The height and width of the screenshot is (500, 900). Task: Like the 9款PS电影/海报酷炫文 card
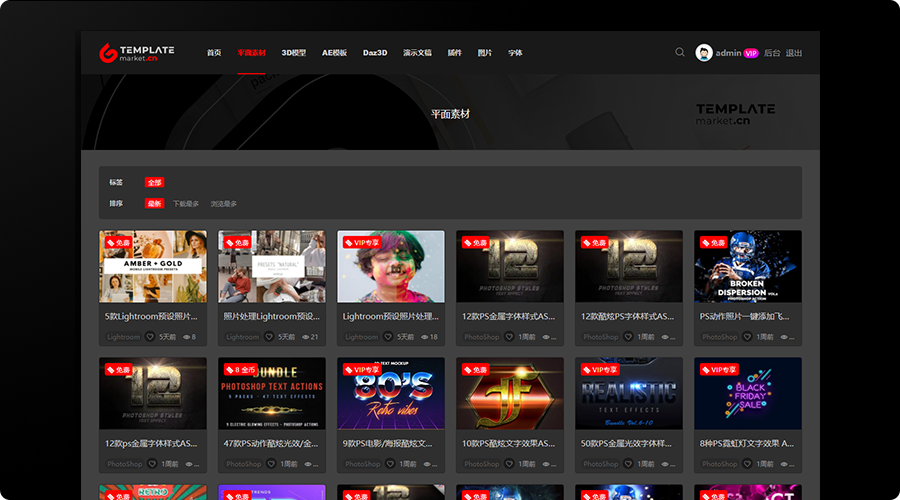[x=390, y=464]
